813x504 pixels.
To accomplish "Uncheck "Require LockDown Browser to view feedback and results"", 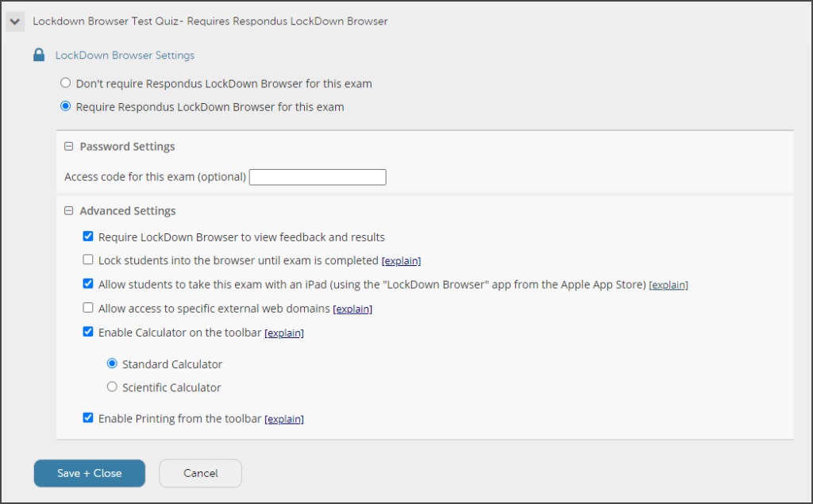I will (x=88, y=236).
